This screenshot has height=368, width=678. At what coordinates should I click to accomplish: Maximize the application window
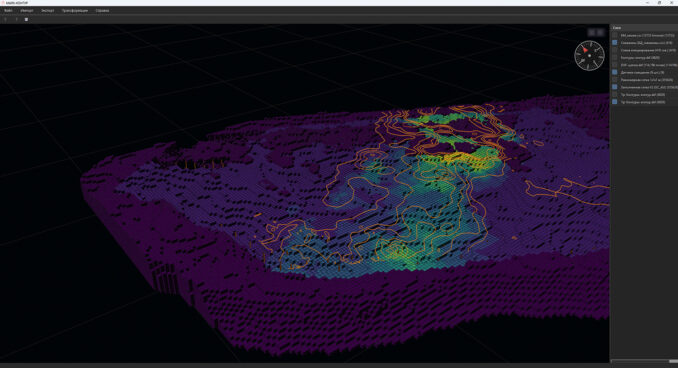pos(659,3)
